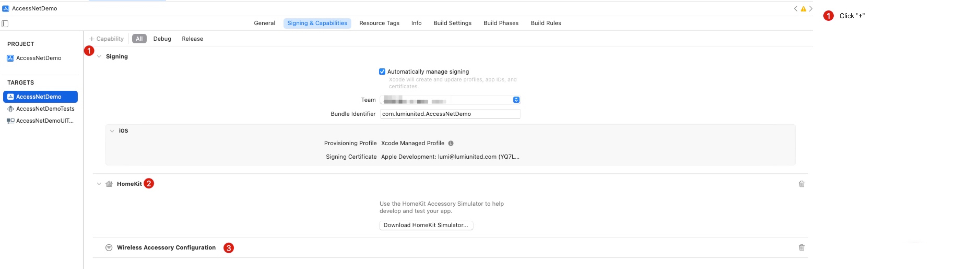Screen dimensions: 980x273
Task: Click Download HomeKit Simulator button
Action: [426, 225]
